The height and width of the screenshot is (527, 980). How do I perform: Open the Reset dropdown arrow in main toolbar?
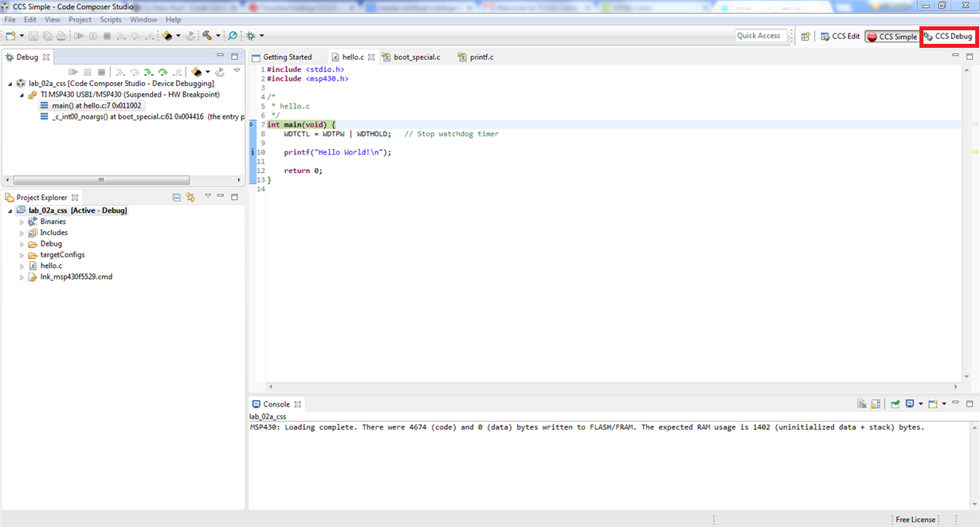pos(178,36)
